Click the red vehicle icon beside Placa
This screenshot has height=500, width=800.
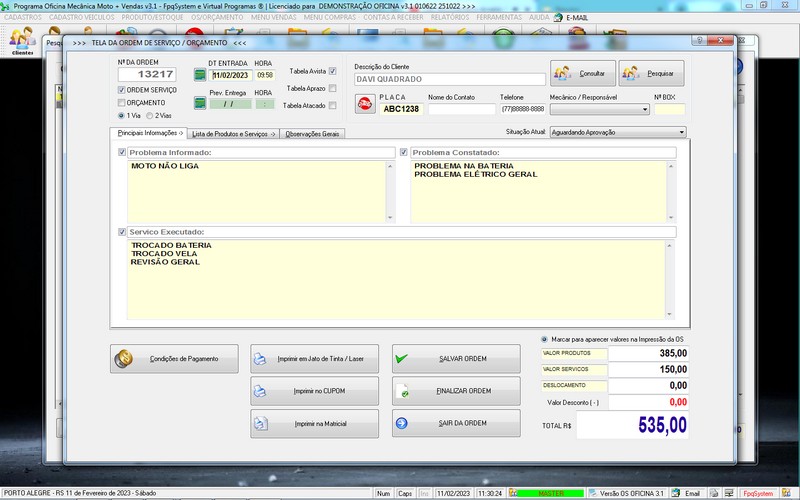point(365,104)
